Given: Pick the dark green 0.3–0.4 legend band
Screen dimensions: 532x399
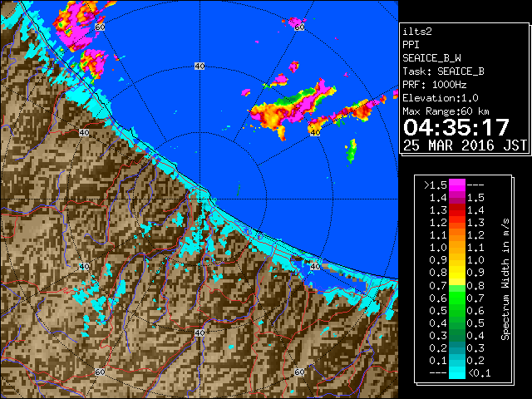Looking at the screenshot, I should [457, 336].
